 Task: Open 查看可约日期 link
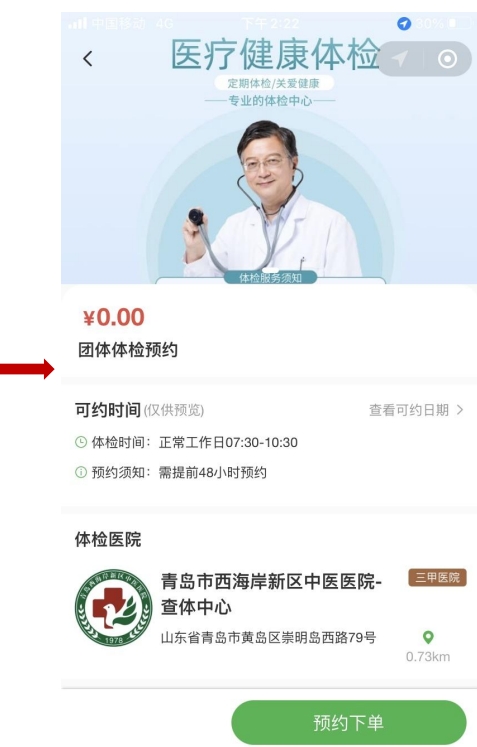(409, 410)
